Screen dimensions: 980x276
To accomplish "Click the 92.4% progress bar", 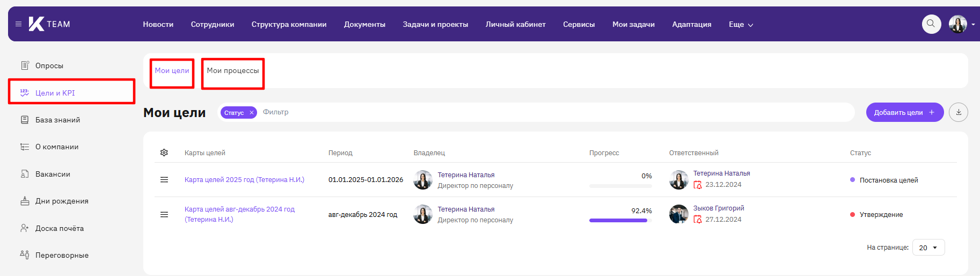I will [x=620, y=220].
